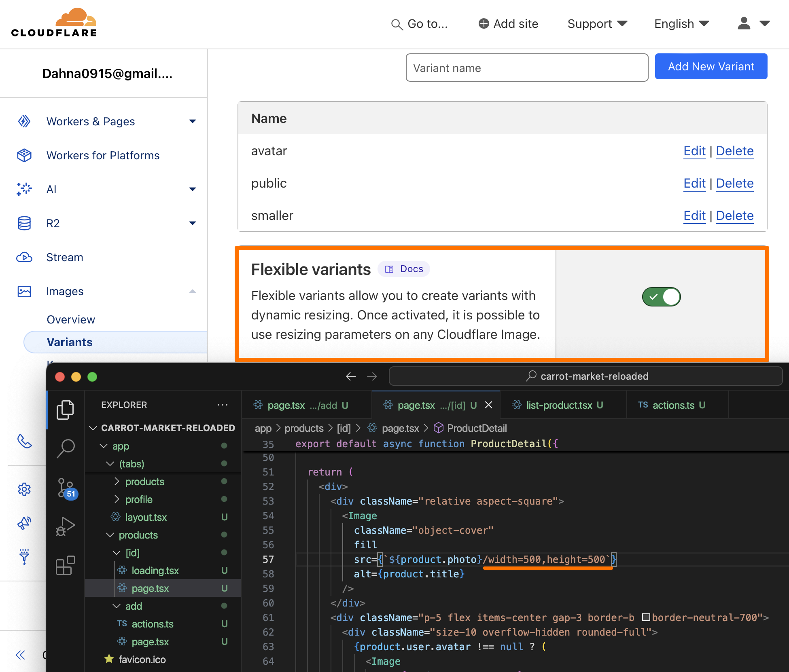789x672 pixels.
Task: Edit the smaller variant
Action: (694, 216)
